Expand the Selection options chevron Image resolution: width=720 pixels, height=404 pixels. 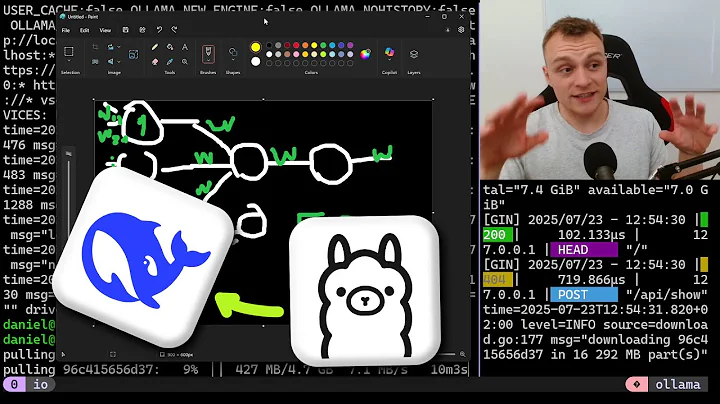point(69,61)
